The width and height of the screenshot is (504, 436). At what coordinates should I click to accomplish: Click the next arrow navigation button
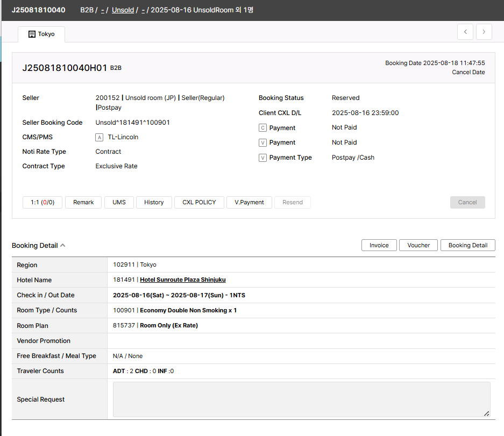484,32
